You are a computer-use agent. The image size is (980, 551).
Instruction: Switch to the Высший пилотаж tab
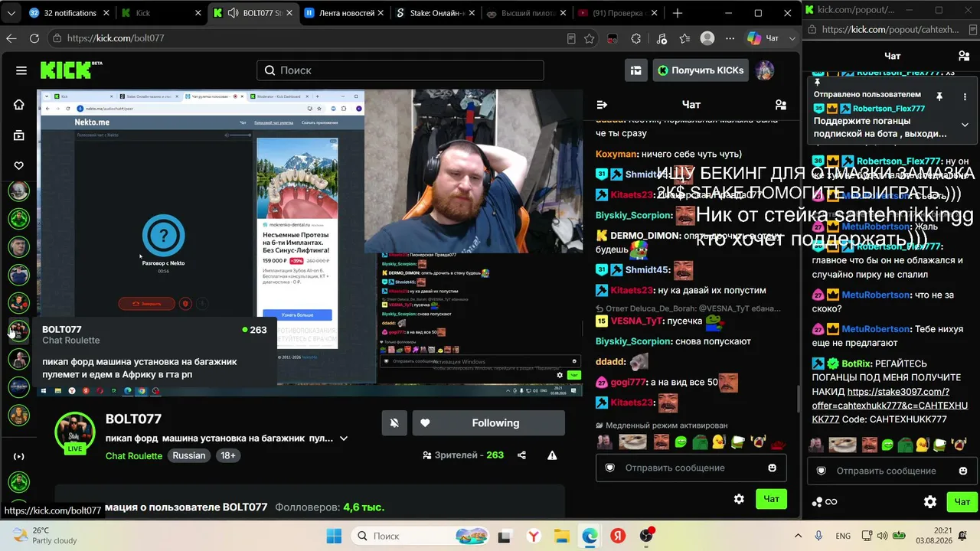coord(527,13)
